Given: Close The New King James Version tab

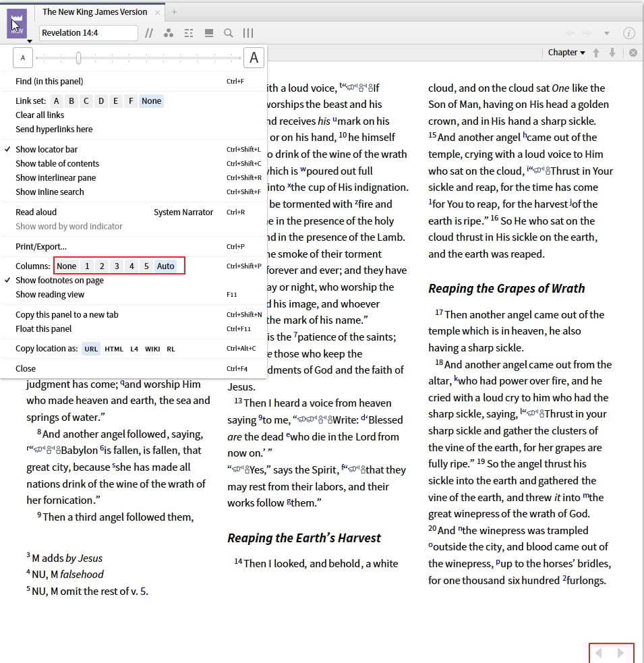Looking at the screenshot, I should tap(157, 12).
